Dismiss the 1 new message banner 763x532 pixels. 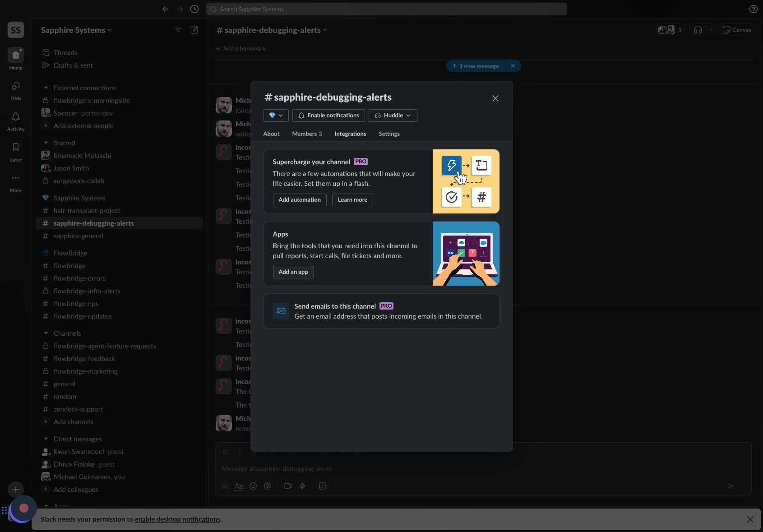click(x=513, y=66)
